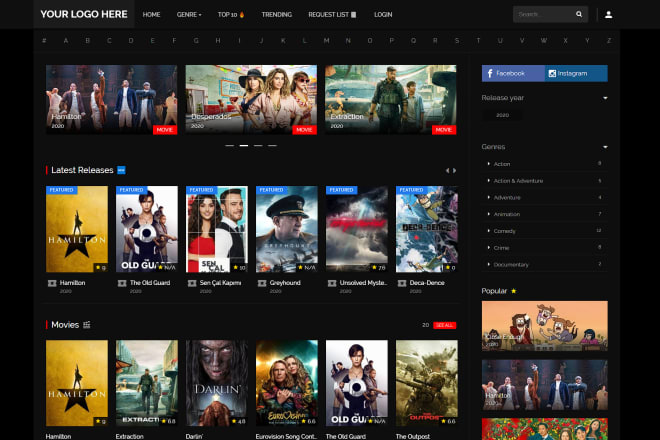The width and height of the screenshot is (660, 440).
Task: Click the SEE ALL button in Movies
Action: point(444,325)
